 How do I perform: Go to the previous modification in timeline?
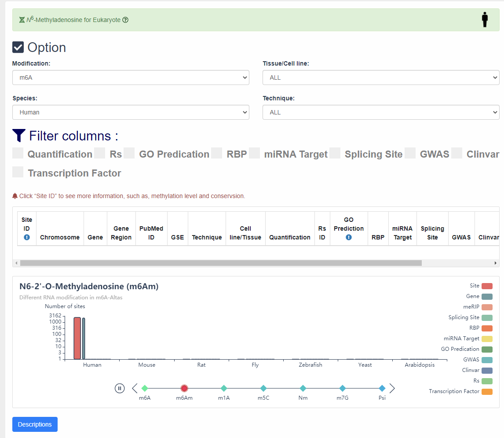click(135, 388)
